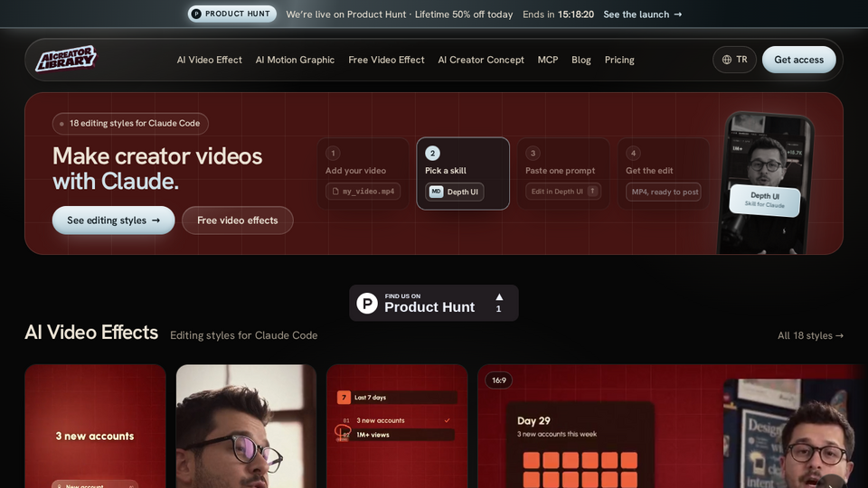This screenshot has height=488, width=868.
Task: Select AI Creator Concept in navigation
Action: click(481, 60)
